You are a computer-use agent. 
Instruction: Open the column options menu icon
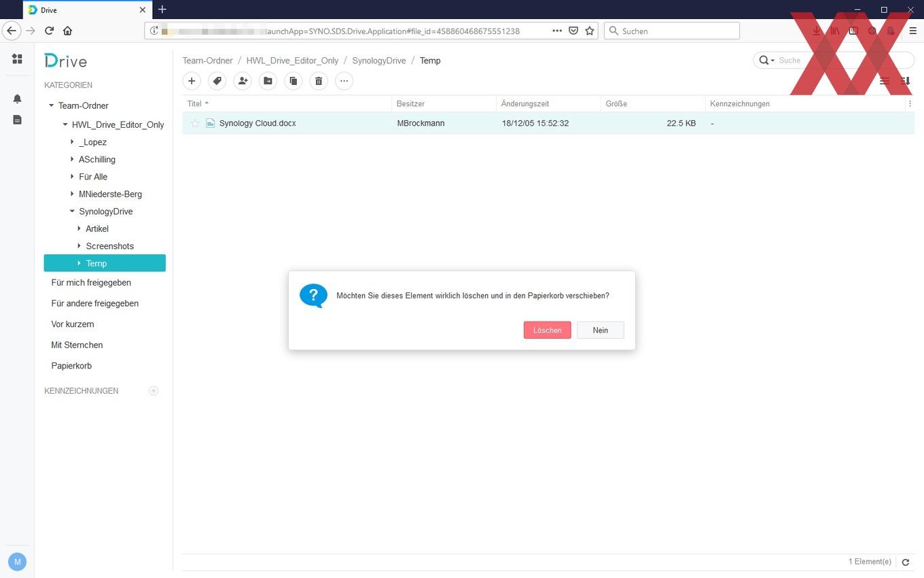tap(910, 103)
